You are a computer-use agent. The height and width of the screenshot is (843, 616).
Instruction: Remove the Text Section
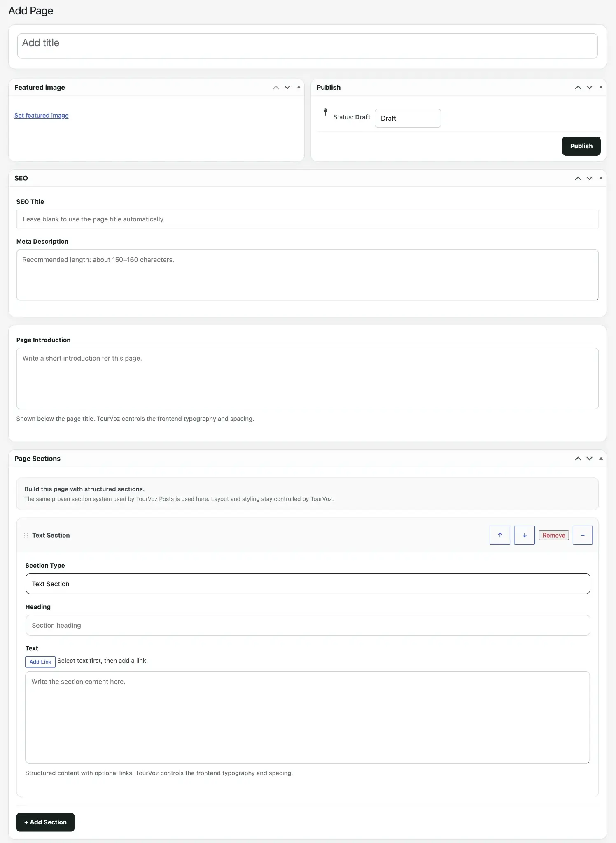coord(554,535)
